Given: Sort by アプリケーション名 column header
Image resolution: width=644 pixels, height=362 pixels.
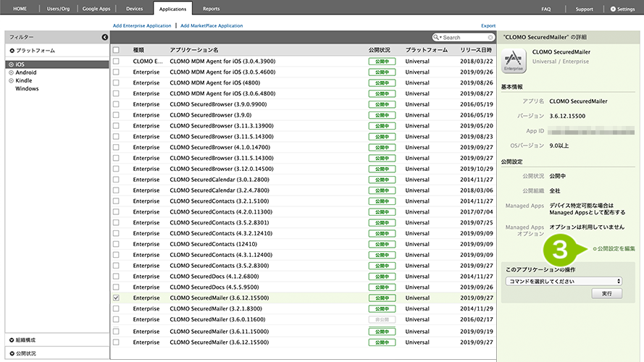Looking at the screenshot, I should pyautogui.click(x=194, y=50).
